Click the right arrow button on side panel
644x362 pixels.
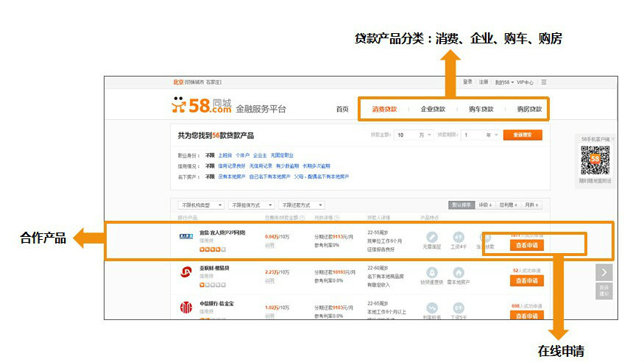coord(604,272)
